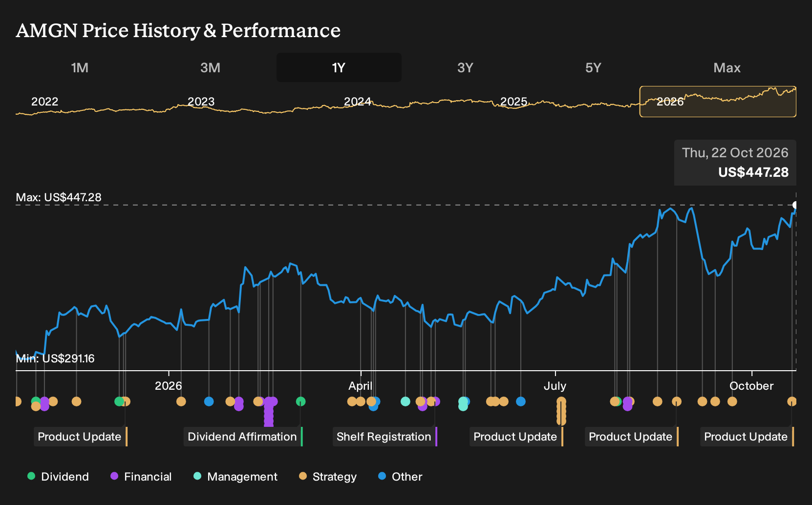Select the 1Y time range tab
This screenshot has width=812, height=505.
(339, 67)
